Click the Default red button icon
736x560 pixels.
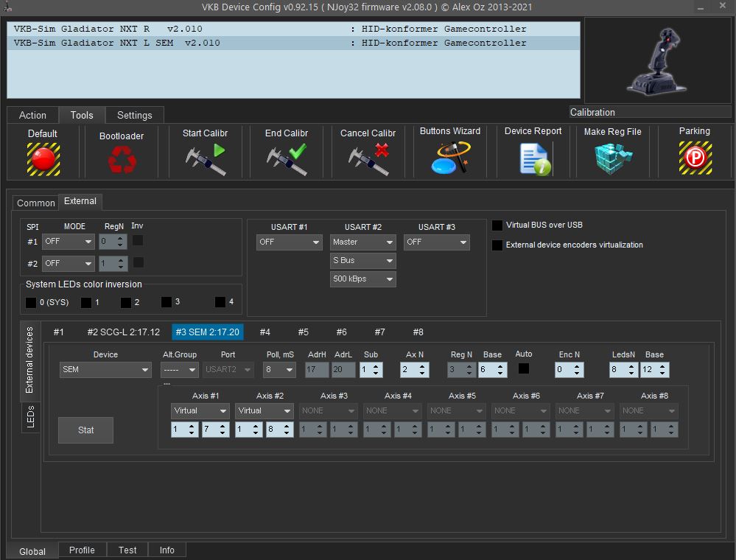(x=43, y=158)
